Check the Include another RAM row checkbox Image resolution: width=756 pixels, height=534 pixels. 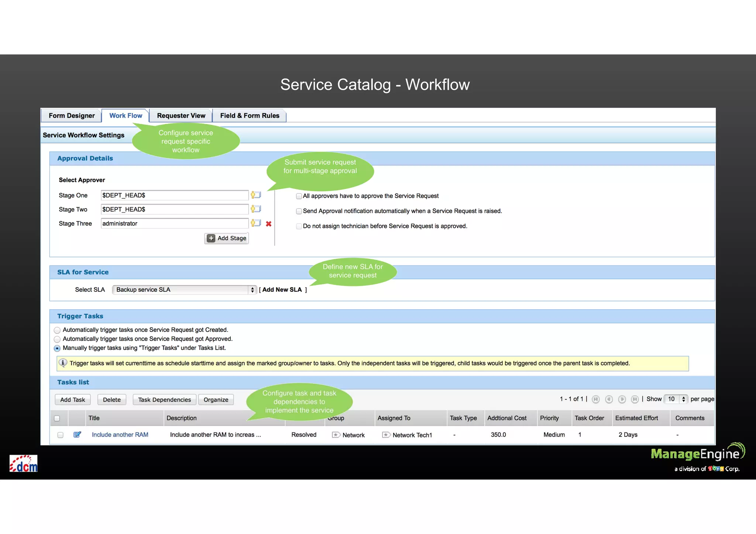(60, 435)
